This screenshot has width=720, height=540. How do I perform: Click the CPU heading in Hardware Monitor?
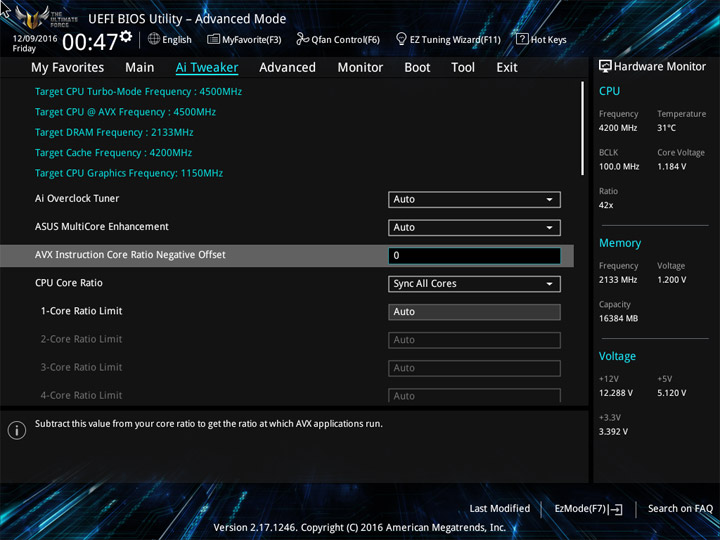pyautogui.click(x=609, y=91)
